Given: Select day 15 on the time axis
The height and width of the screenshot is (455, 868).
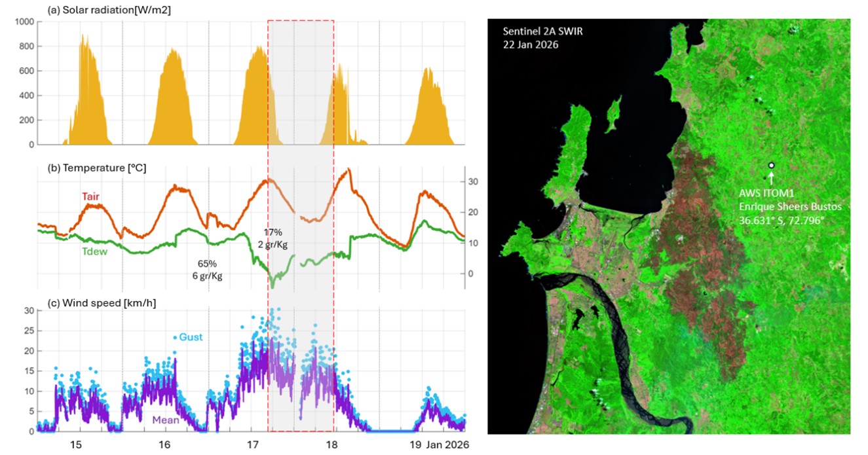Looking at the screenshot, I should [75, 445].
